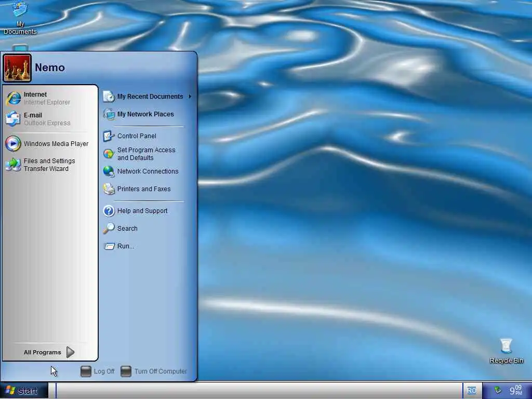Click the 'Internet Explorer' subtitle text
The image size is (532, 399).
[x=47, y=102]
